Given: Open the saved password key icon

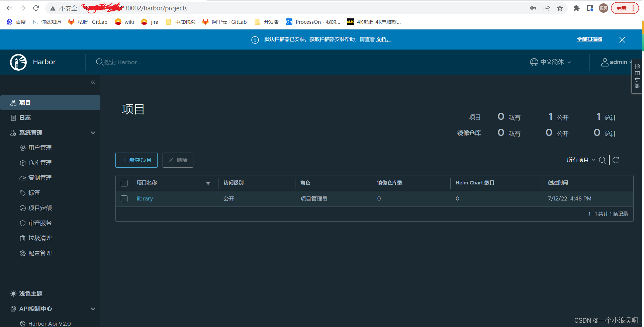Looking at the screenshot, I should [533, 8].
